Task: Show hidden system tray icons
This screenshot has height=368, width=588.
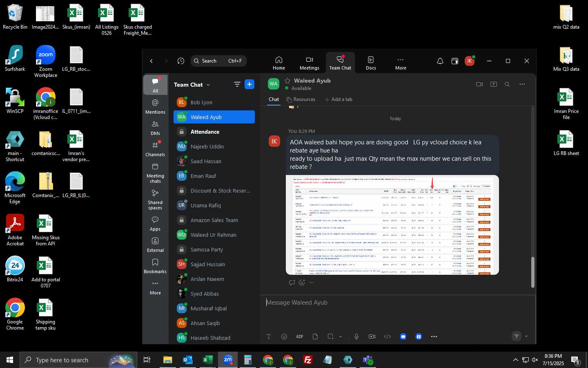Action: (515, 360)
